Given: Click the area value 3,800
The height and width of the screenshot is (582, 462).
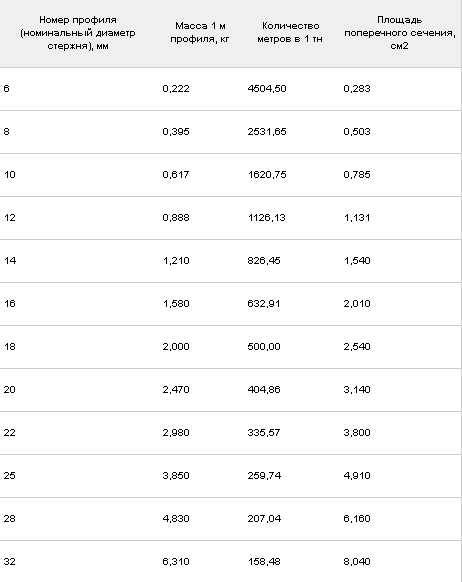Looking at the screenshot, I should point(357,433).
